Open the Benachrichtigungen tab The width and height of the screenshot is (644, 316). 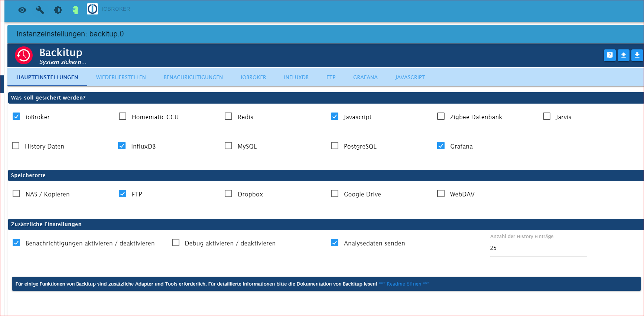pos(193,77)
